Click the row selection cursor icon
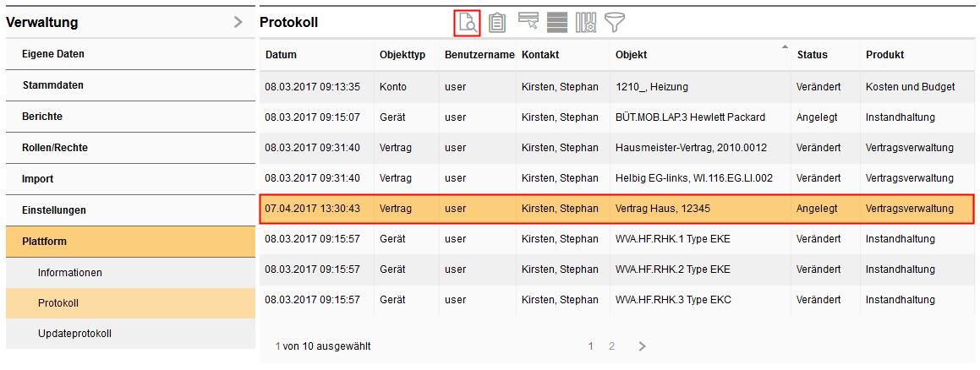 pos(528,22)
